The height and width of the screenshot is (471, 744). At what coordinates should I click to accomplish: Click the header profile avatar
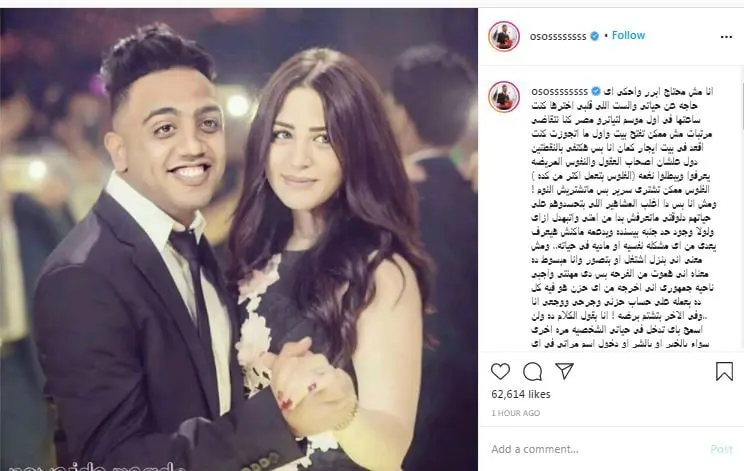504,36
